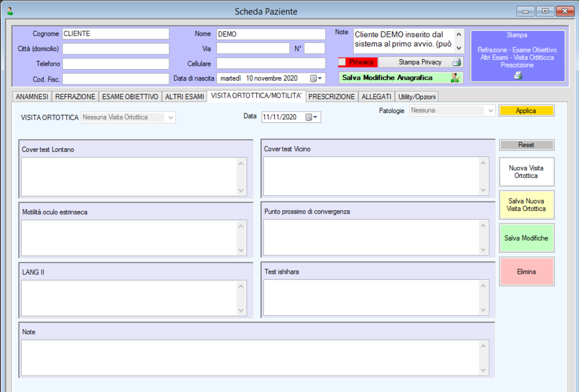Open the Patologie dropdown
The height and width of the screenshot is (392, 579).
tap(490, 111)
